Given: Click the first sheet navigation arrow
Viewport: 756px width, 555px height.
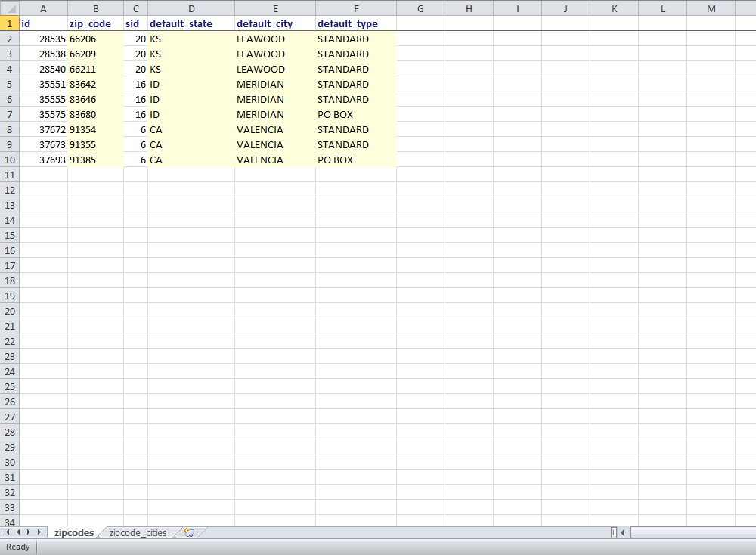Looking at the screenshot, I should coord(8,533).
